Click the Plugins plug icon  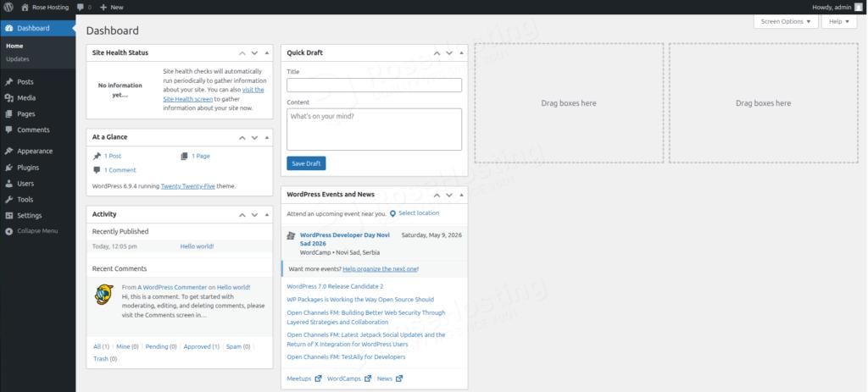[8, 167]
